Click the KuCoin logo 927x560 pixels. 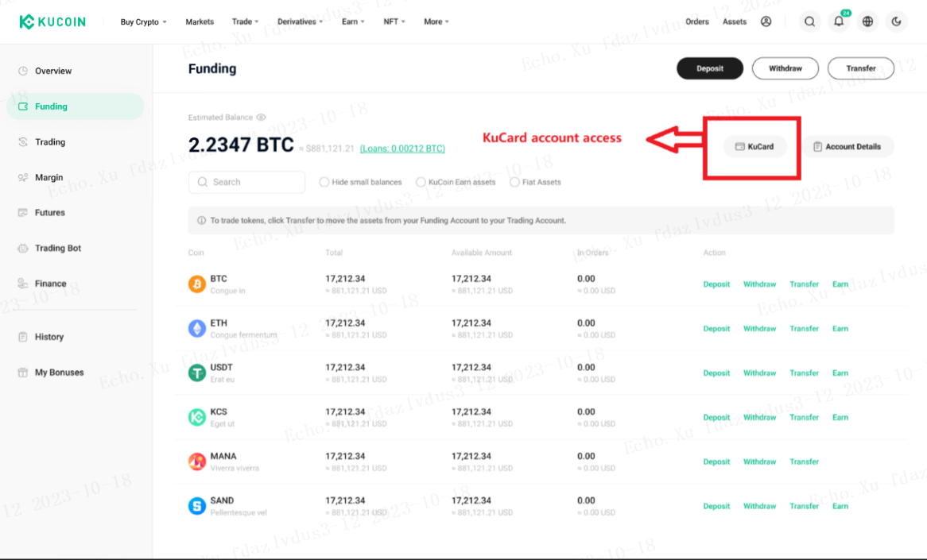52,22
